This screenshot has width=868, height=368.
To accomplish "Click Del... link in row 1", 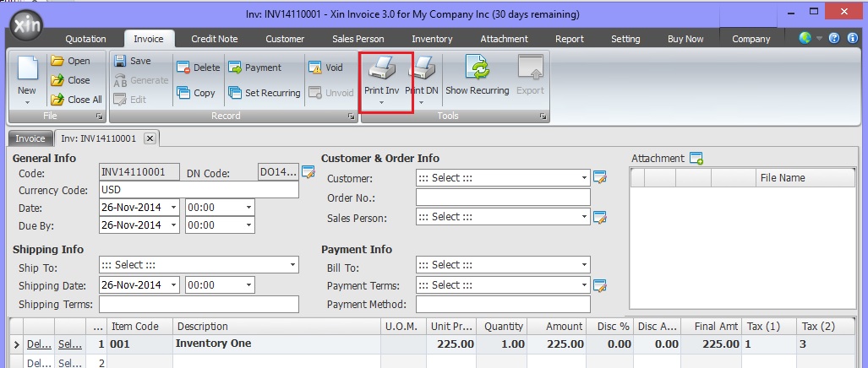I will [39, 344].
